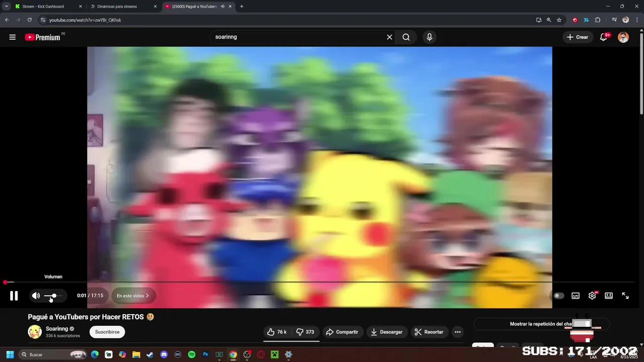
Task: Share the video with Compartir
Action: coord(342,332)
